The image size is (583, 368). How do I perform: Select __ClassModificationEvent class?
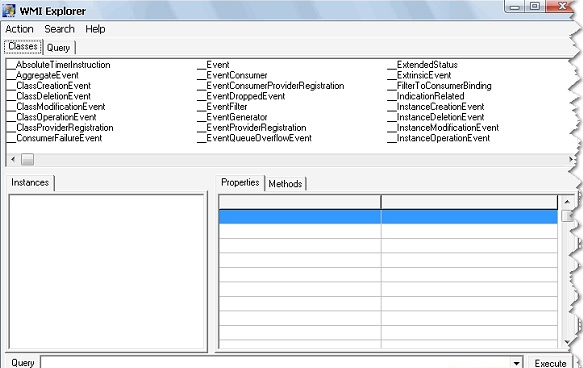tap(56, 107)
